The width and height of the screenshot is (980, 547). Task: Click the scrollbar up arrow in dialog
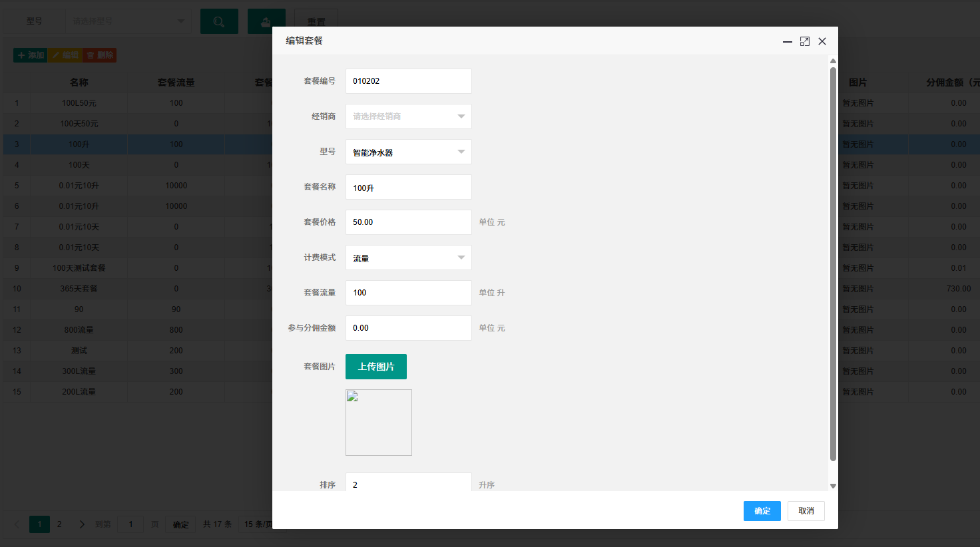point(833,61)
